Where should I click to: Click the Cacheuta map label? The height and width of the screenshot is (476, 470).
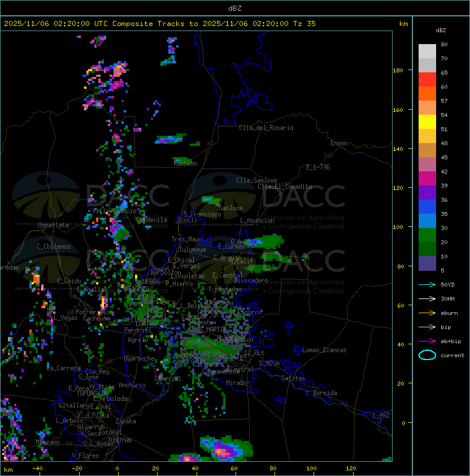[x=97, y=318]
